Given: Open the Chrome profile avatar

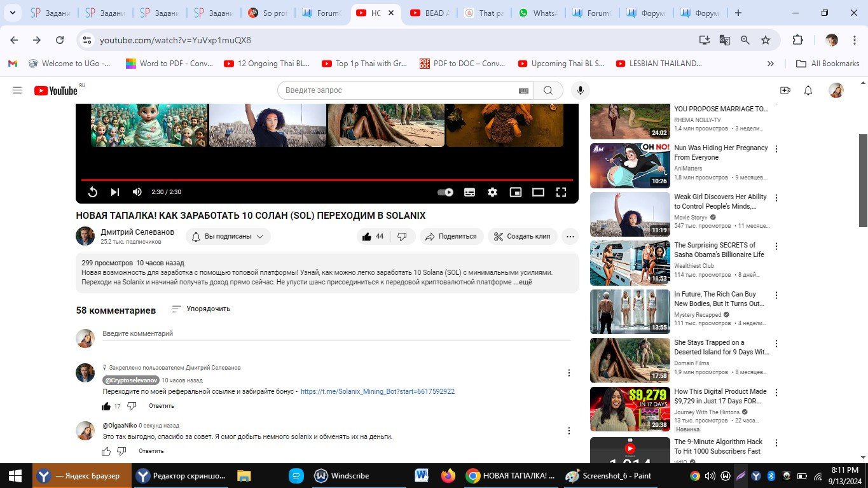Looking at the screenshot, I should 832,40.
